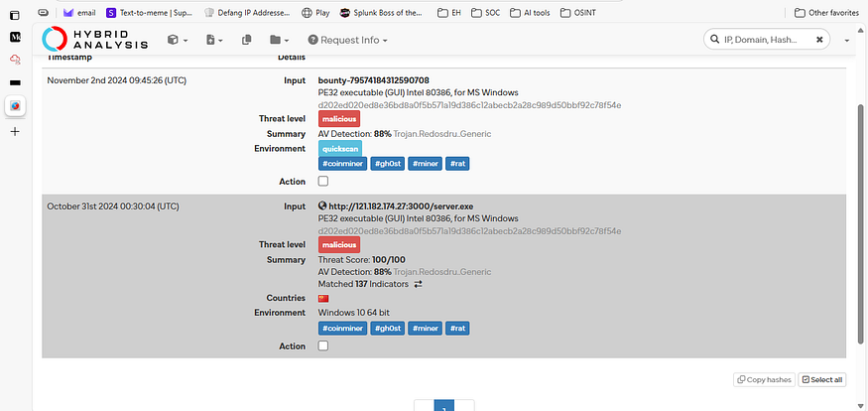
Task: Select the #gh0st tag in the bounty row
Action: click(x=388, y=164)
